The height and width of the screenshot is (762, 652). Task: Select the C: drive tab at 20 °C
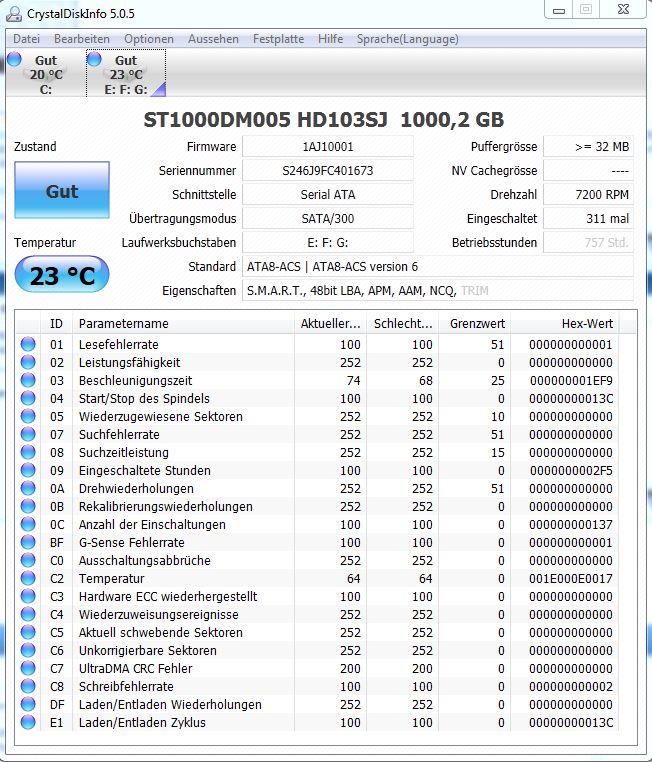coord(46,74)
